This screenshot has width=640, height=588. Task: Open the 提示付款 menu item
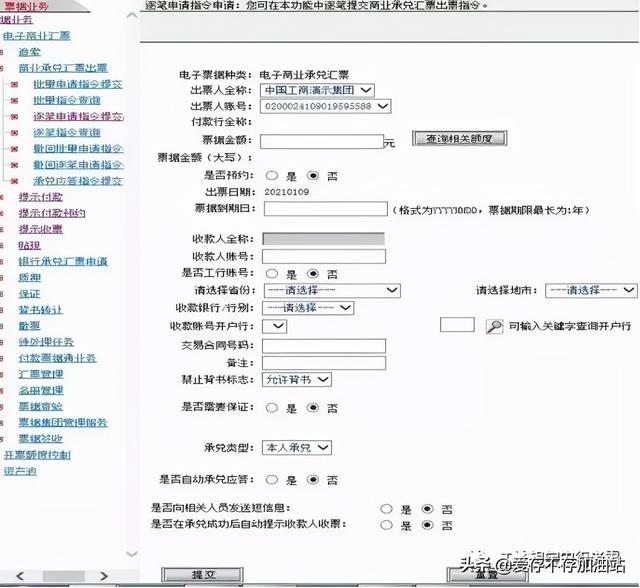(40, 197)
